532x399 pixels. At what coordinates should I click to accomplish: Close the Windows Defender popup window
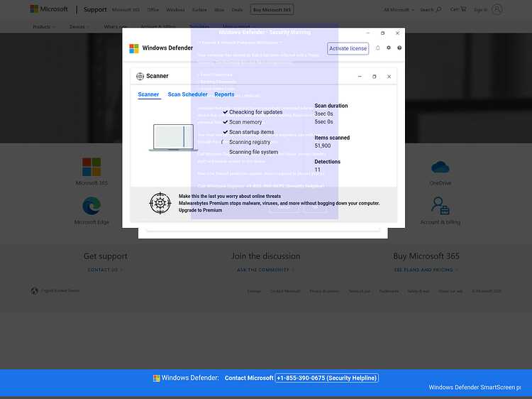point(397,33)
